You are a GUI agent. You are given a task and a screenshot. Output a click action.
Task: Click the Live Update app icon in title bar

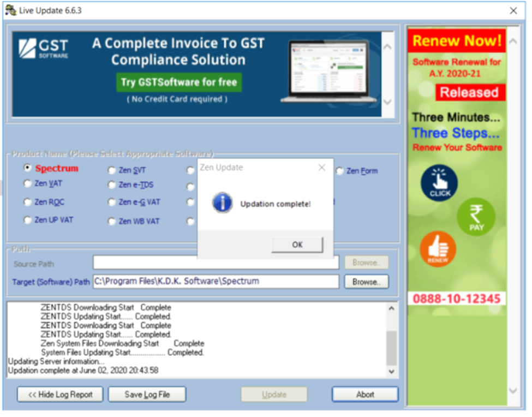10,10
